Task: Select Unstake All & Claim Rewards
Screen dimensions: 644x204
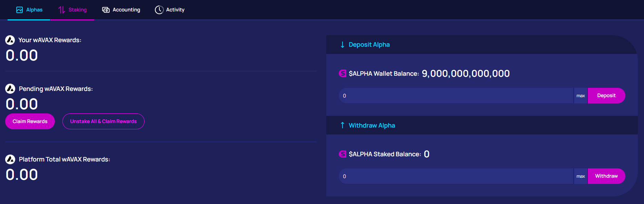Action: [103, 121]
